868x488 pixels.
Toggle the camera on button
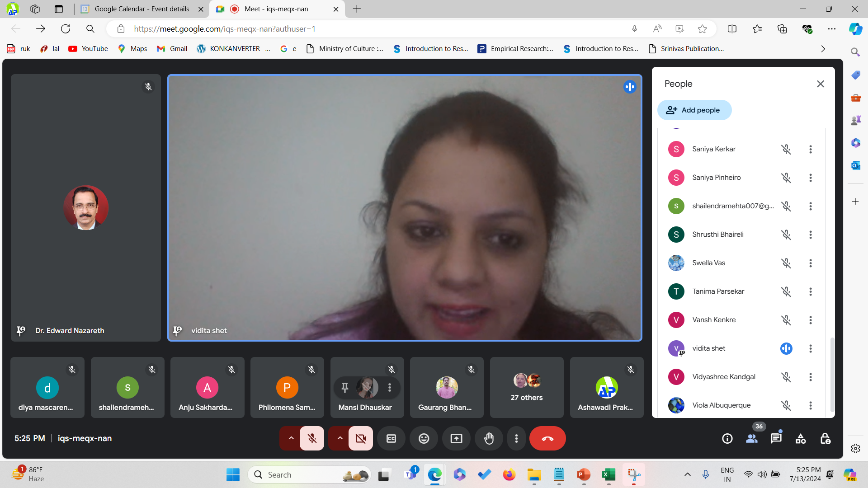[x=361, y=438]
